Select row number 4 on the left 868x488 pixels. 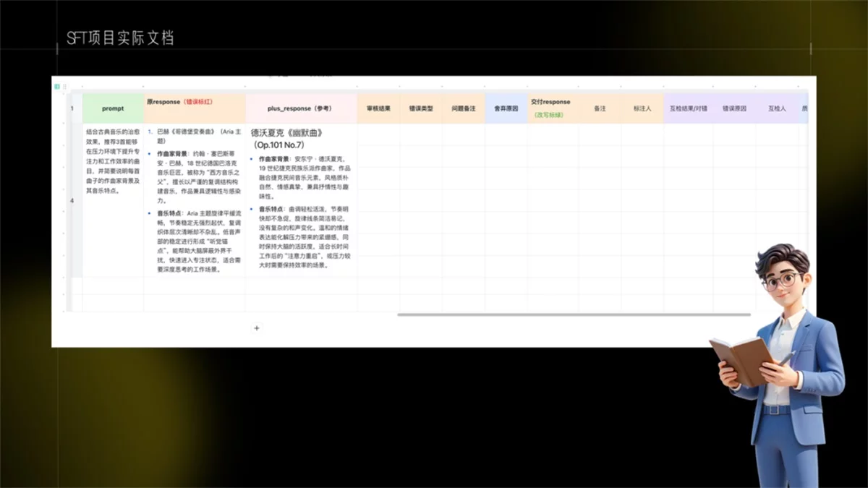click(x=72, y=201)
